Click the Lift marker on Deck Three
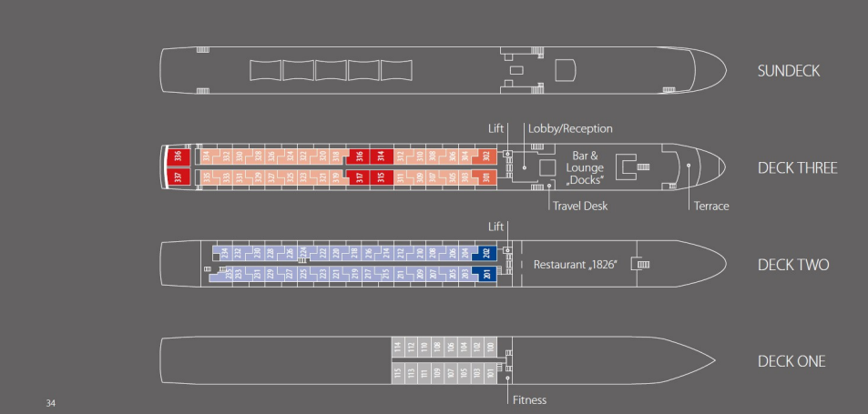Viewport: 868px width, 414px height. click(506, 156)
